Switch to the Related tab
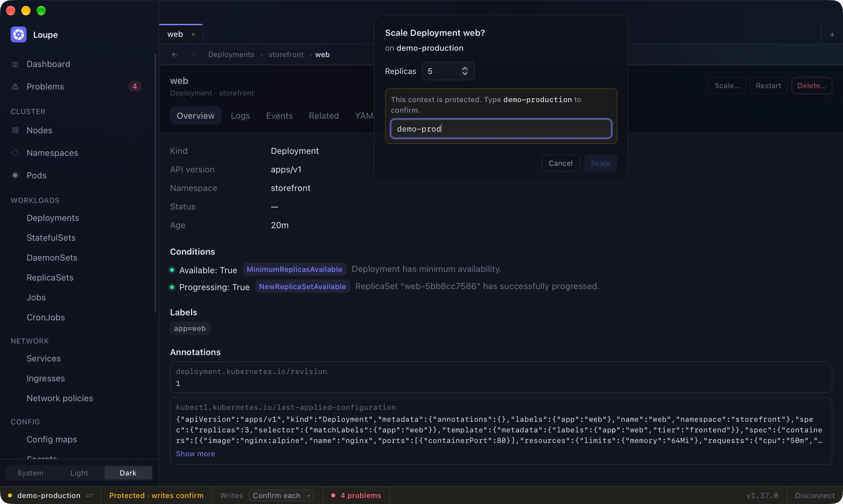This screenshot has height=504, width=843. (x=324, y=116)
